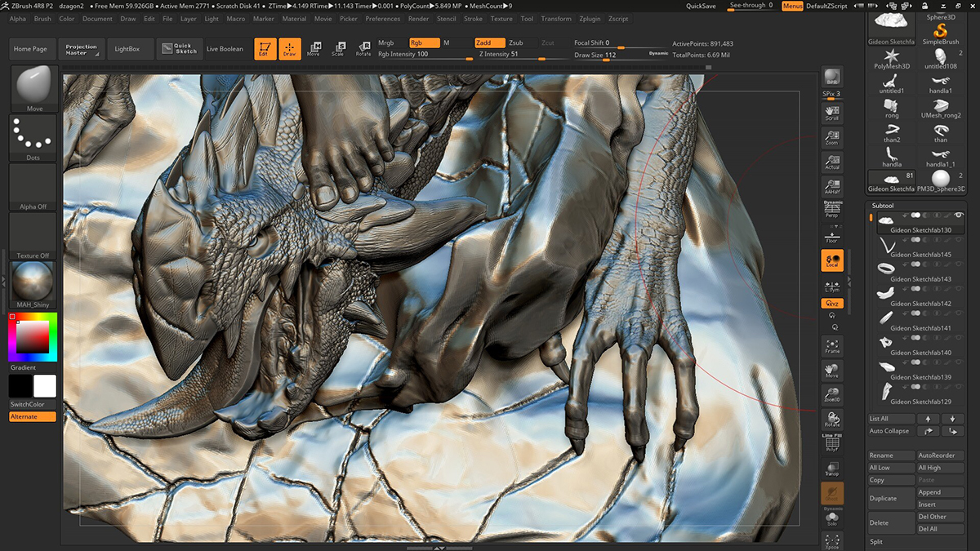Toggle visibility eye for Gideon Sketchfab130
The image size is (980, 551).
tap(959, 216)
